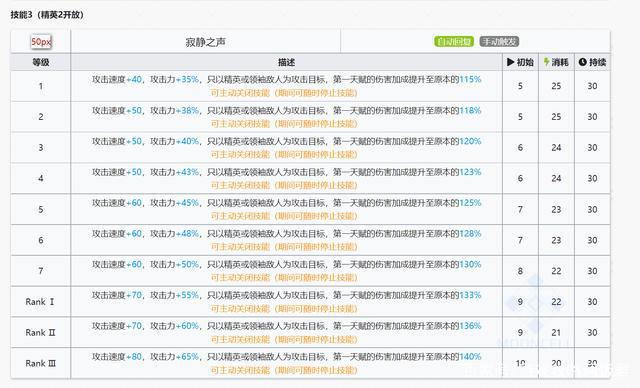Click level cell 5 in the table

click(x=41, y=209)
